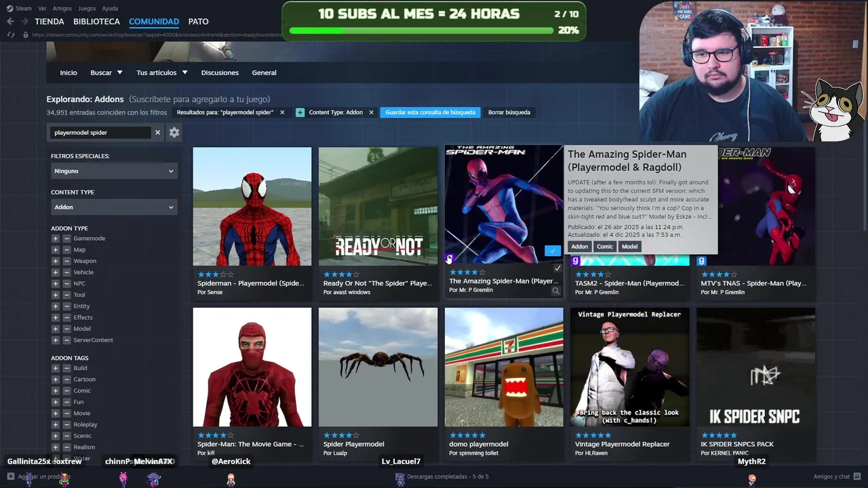Go to the TIENDA section

(50, 22)
